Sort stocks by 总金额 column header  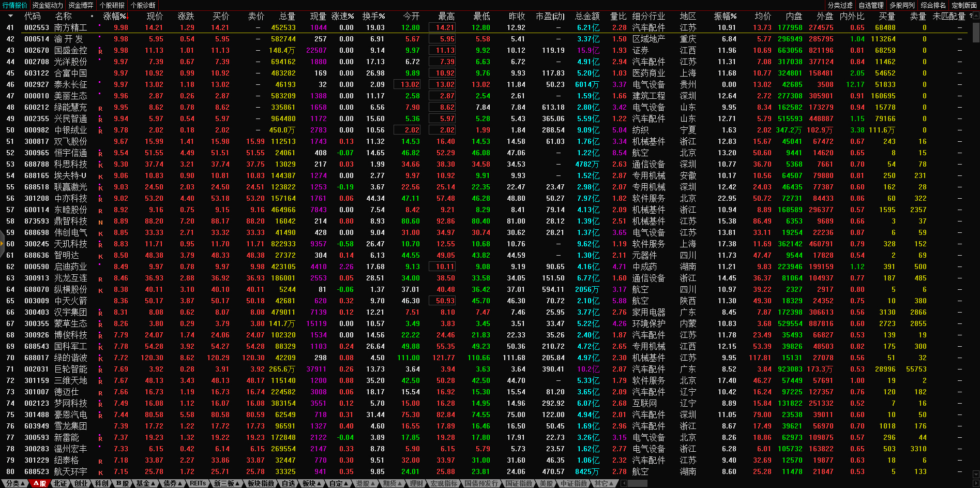pos(587,16)
